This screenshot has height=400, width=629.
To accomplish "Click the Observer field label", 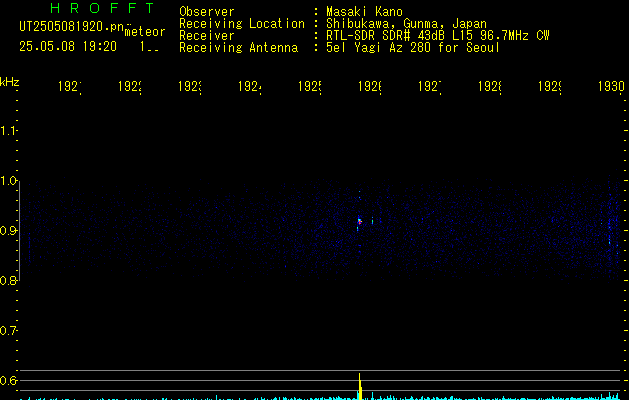I will click(x=207, y=12).
